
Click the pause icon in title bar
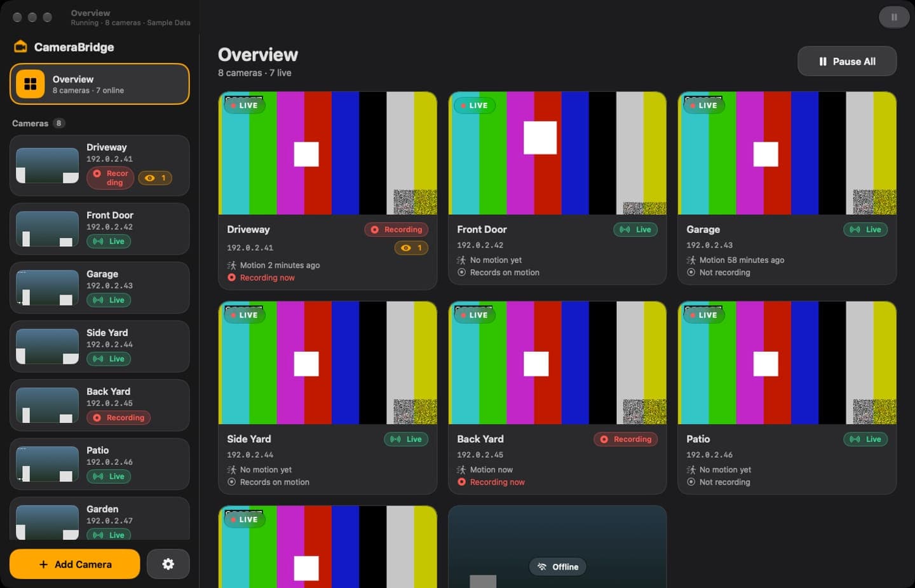click(894, 17)
